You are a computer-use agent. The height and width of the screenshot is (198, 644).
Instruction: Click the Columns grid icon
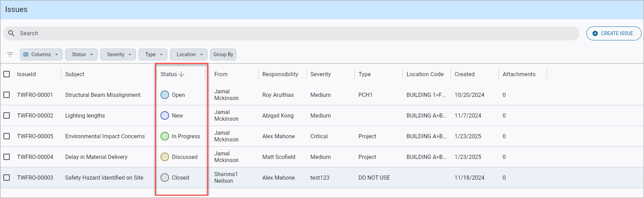(26, 55)
